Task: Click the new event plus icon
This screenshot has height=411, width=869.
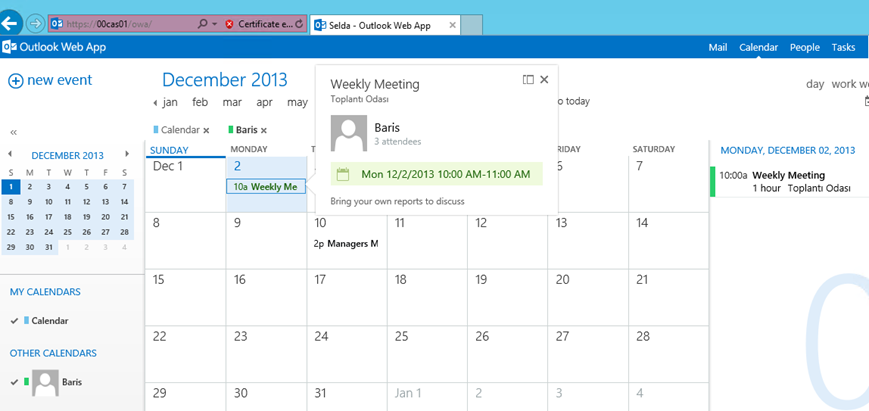Action: [15, 81]
